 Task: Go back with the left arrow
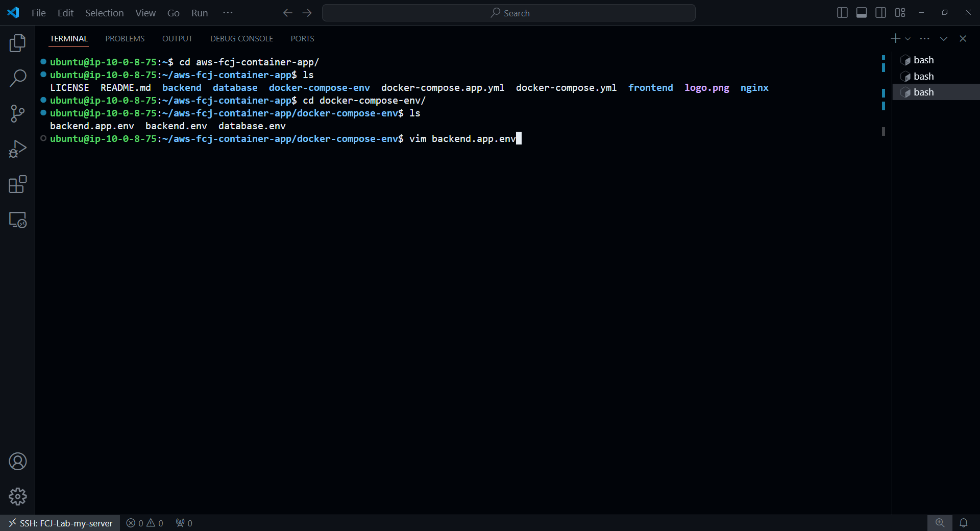287,13
